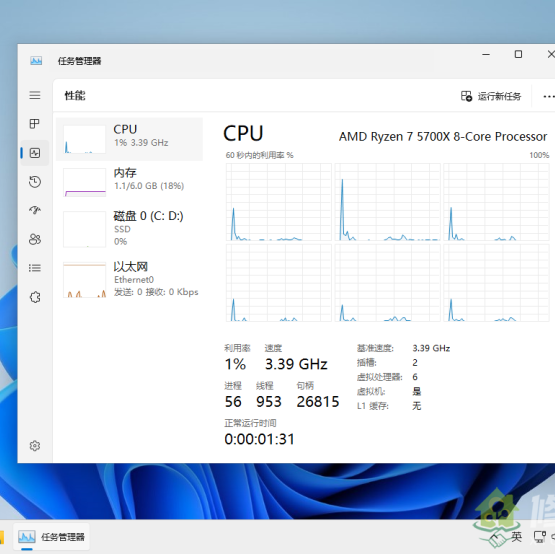Click first CPU core graph
555x554 pixels.
279,202
